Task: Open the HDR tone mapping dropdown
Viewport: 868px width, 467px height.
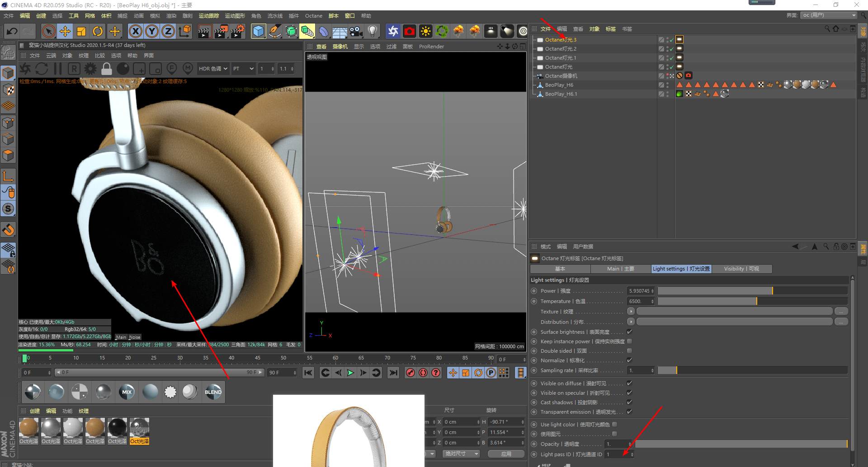Action: tap(213, 69)
